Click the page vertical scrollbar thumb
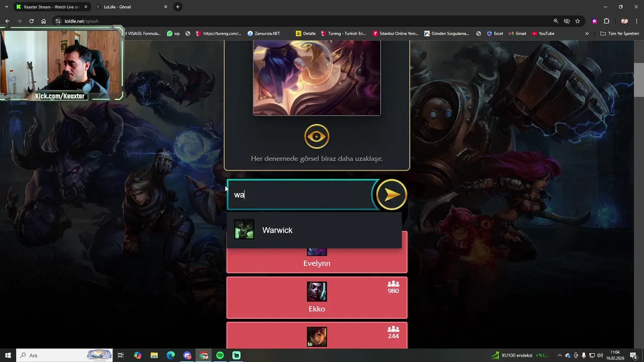 coord(638,80)
